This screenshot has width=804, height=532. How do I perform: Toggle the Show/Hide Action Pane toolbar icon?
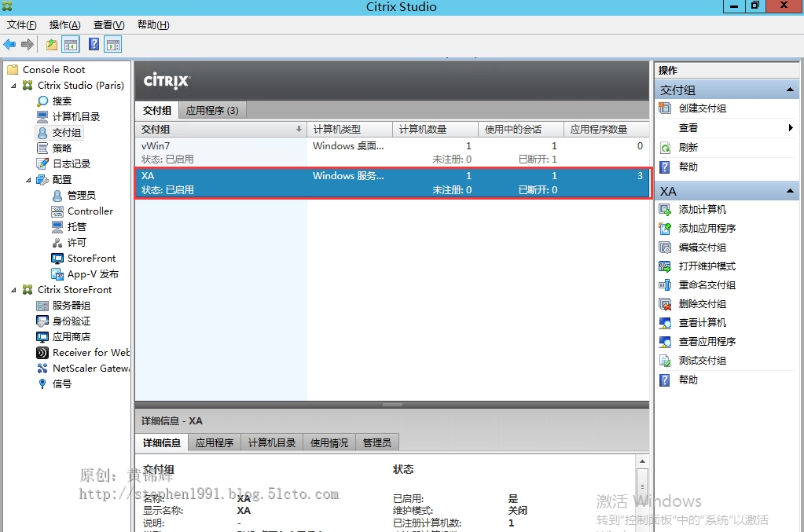point(113,45)
